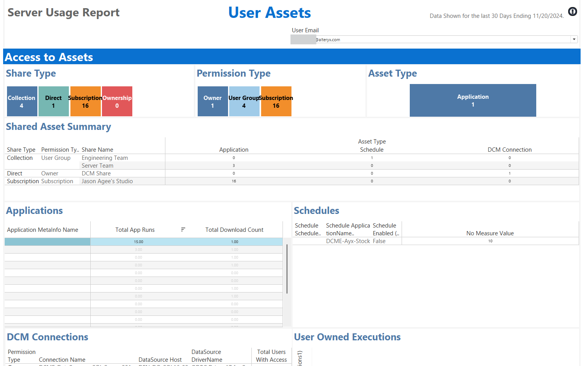Select the Direct tile under Share Type

(53, 101)
